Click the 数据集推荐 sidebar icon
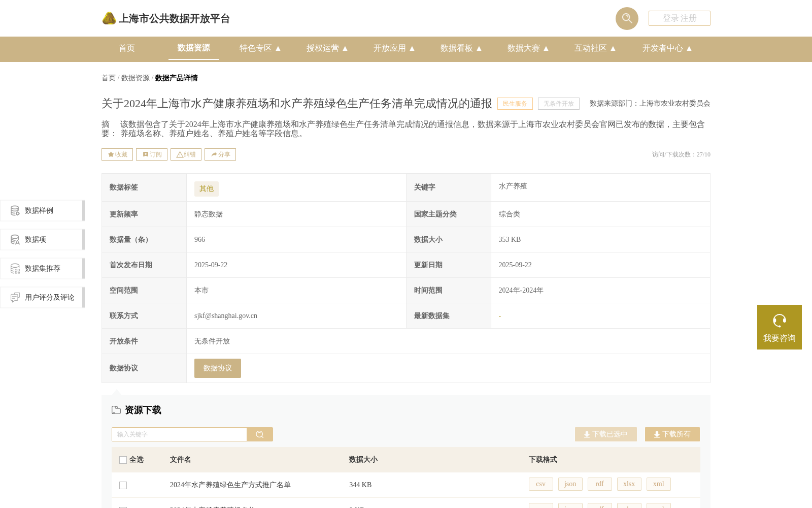The width and height of the screenshot is (812, 508). coord(15,269)
